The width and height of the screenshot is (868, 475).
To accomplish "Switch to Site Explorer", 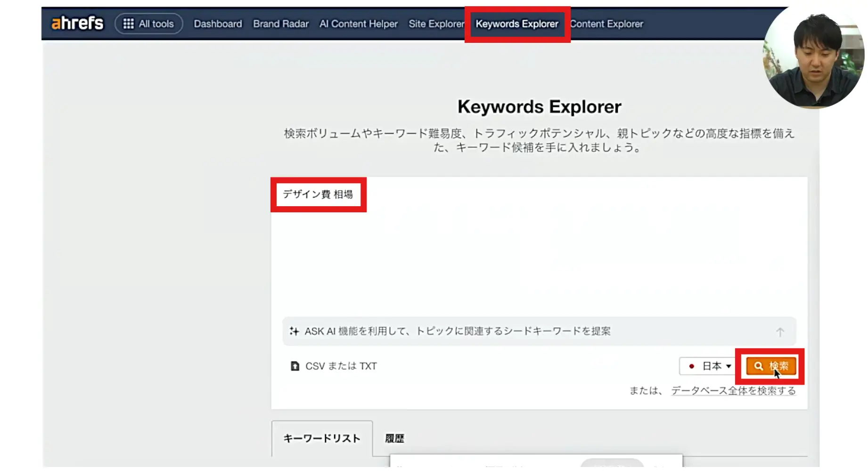I will pos(436,24).
